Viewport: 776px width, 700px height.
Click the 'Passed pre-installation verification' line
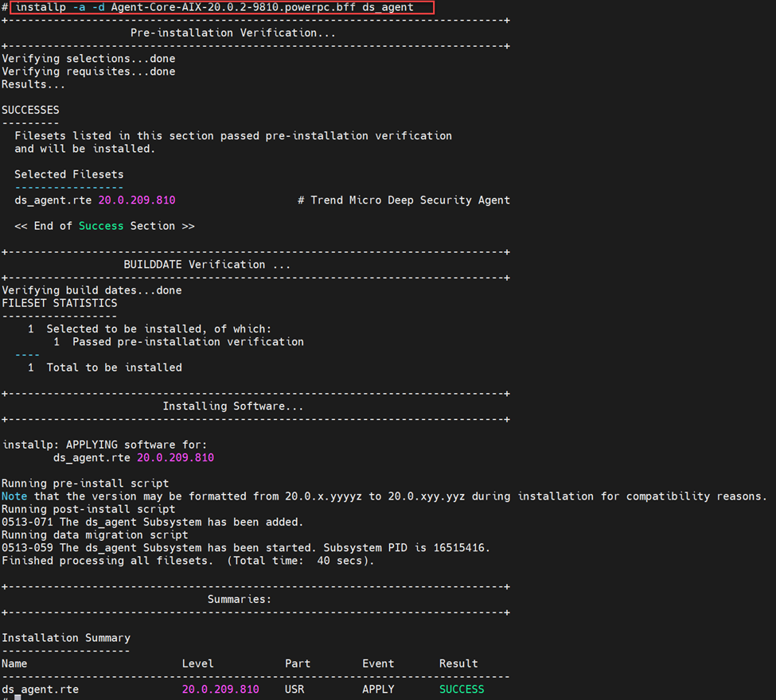[178, 342]
